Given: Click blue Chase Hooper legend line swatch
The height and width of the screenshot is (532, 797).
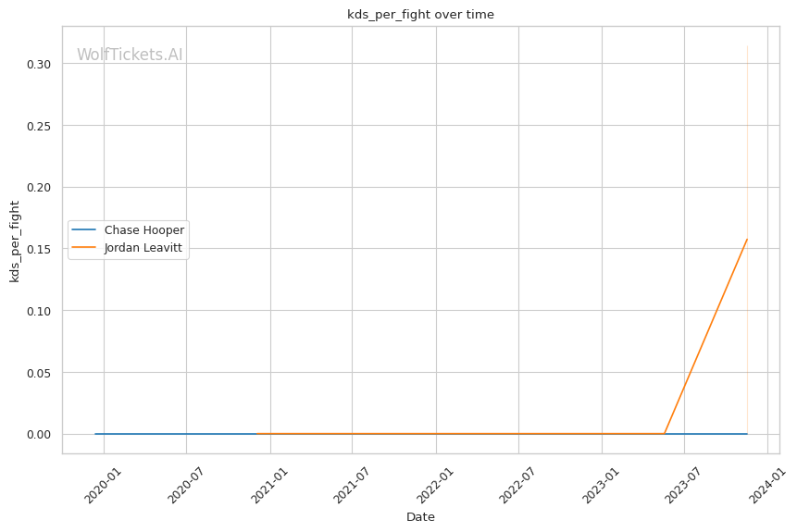Looking at the screenshot, I should coord(84,230).
